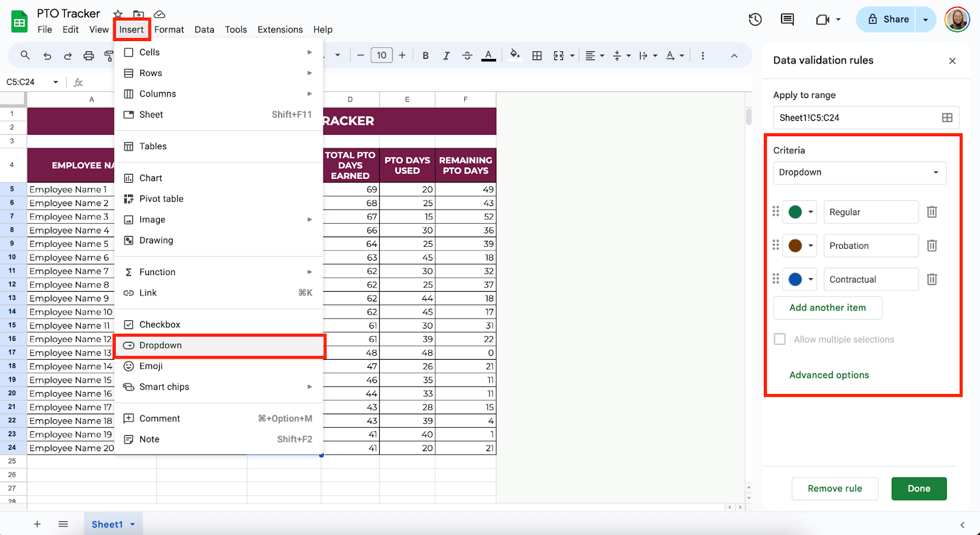Open the comments icon in header
The height and width of the screenshot is (535, 980).
pyautogui.click(x=787, y=20)
